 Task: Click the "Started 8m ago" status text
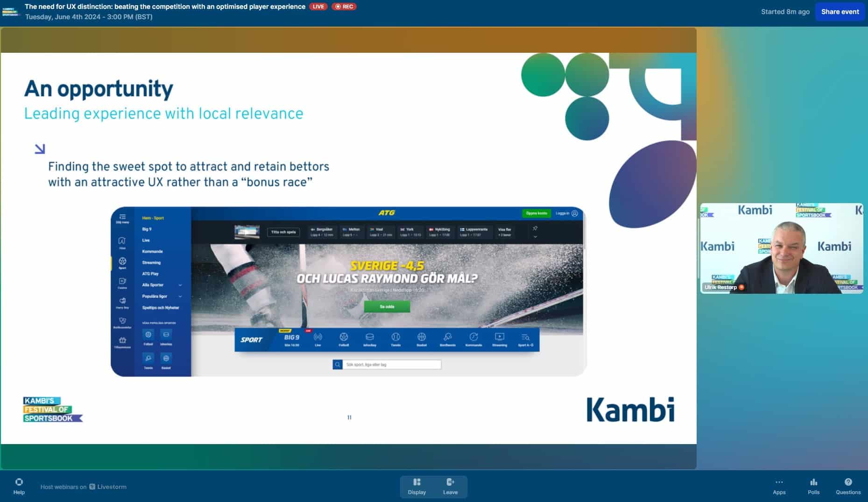tap(785, 12)
